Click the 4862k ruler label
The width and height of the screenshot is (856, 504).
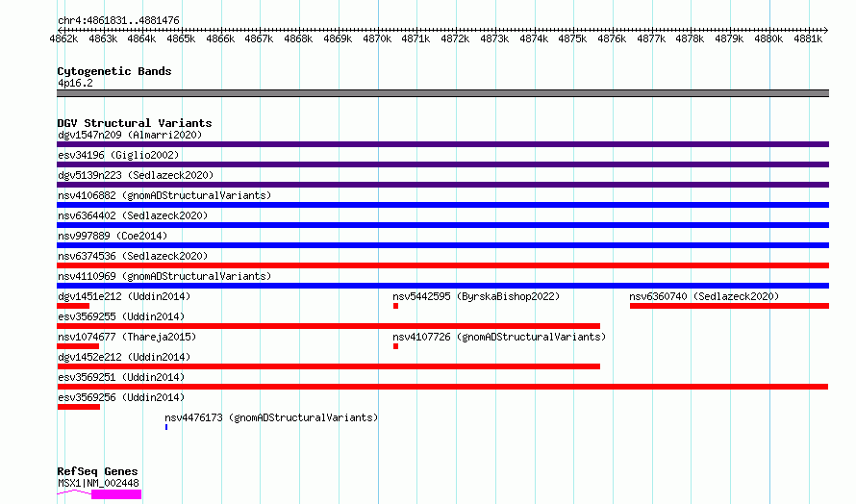(63, 38)
